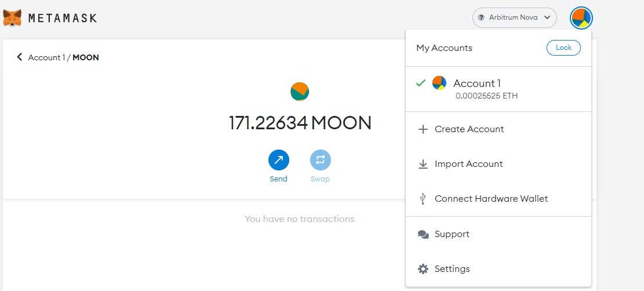
Task: Click the question mark network icon
Action: point(481,17)
